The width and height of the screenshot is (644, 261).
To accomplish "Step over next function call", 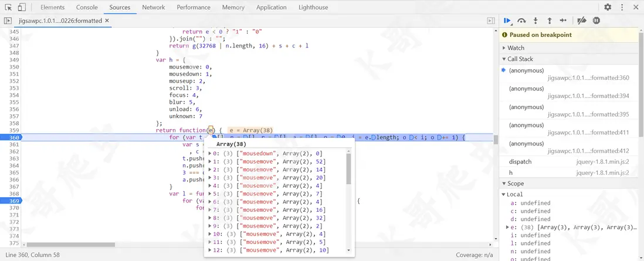I will pos(521,21).
